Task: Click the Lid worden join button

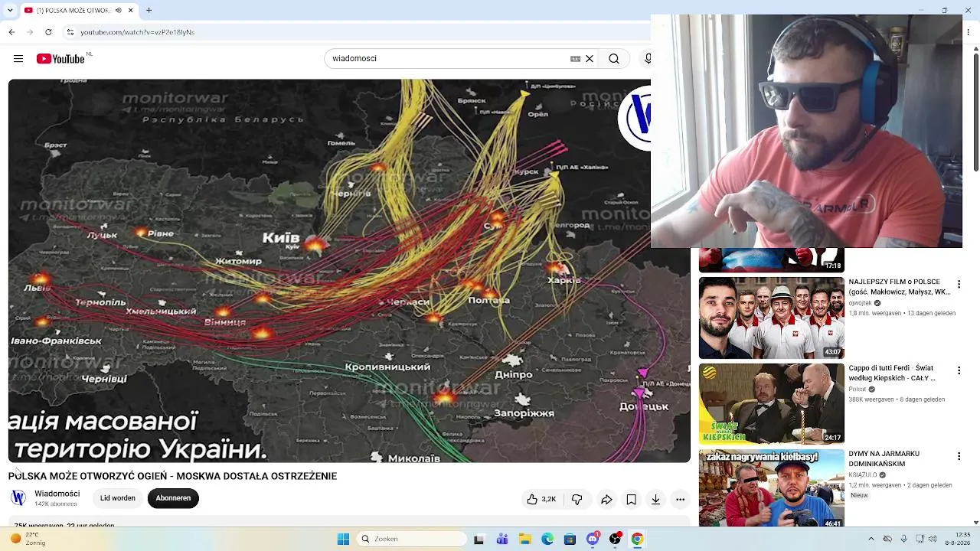Action: click(x=118, y=498)
